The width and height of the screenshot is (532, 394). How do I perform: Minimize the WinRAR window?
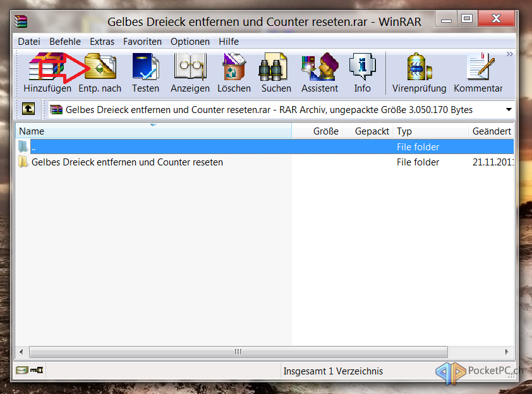pos(446,19)
